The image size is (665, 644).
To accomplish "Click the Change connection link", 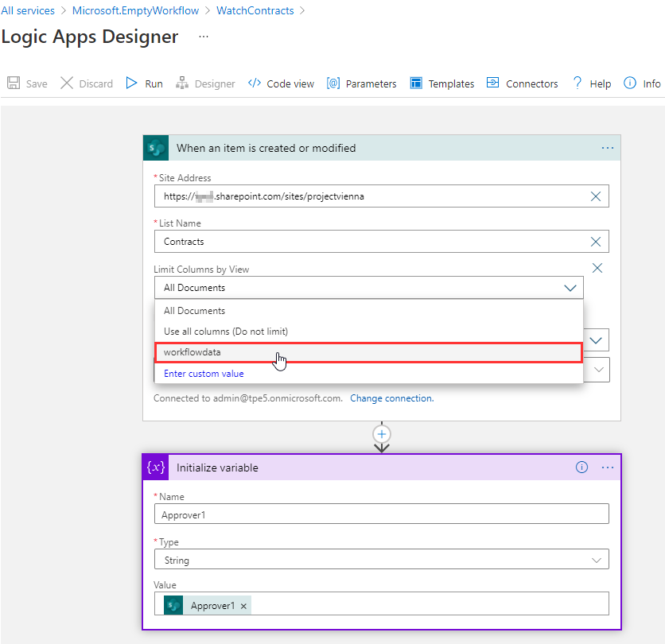I will click(x=391, y=398).
